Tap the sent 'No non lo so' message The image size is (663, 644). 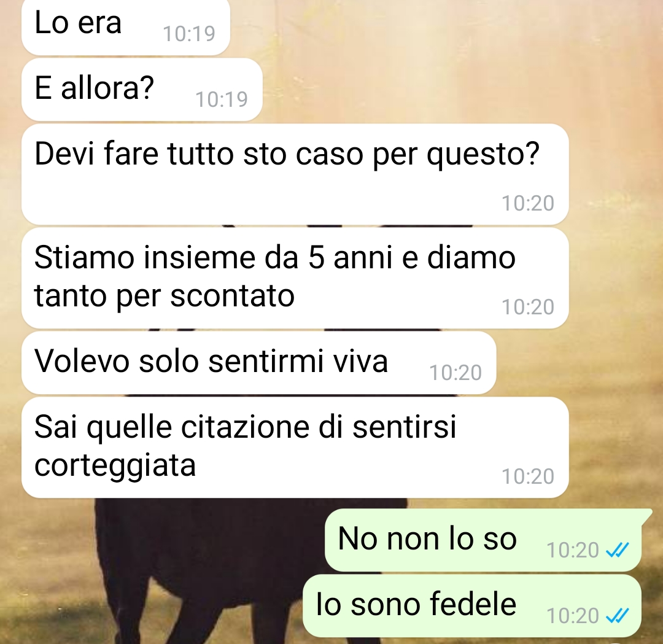pyautogui.click(x=483, y=540)
